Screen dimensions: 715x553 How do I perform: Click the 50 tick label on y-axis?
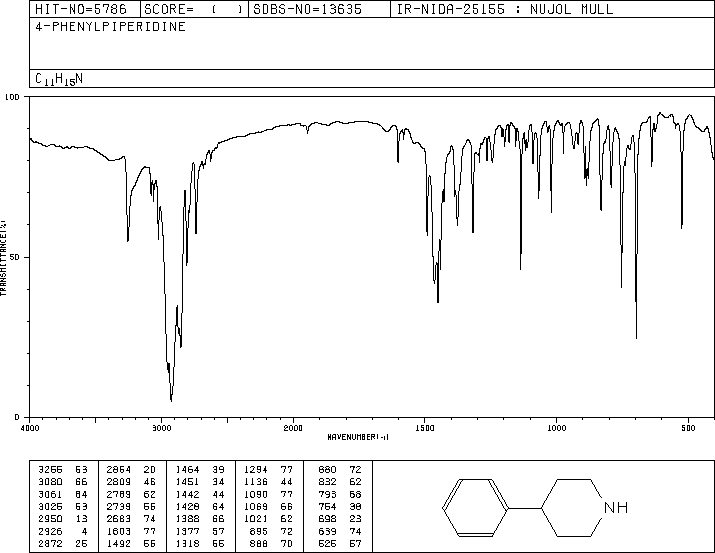click(14, 257)
